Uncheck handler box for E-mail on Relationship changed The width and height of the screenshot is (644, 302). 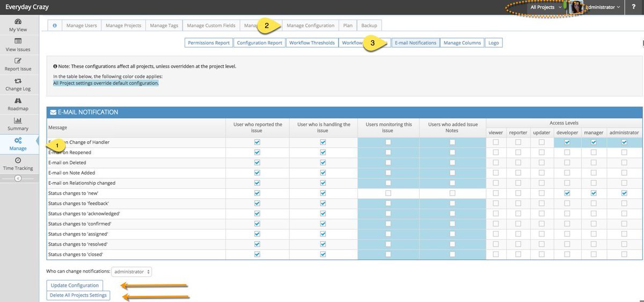click(323, 183)
